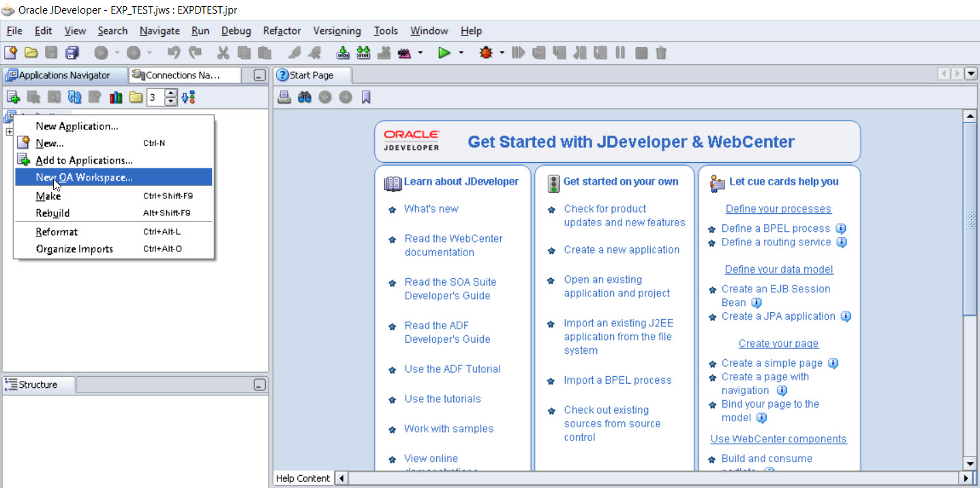Increase the navigator level value using the up stepper

(172, 92)
